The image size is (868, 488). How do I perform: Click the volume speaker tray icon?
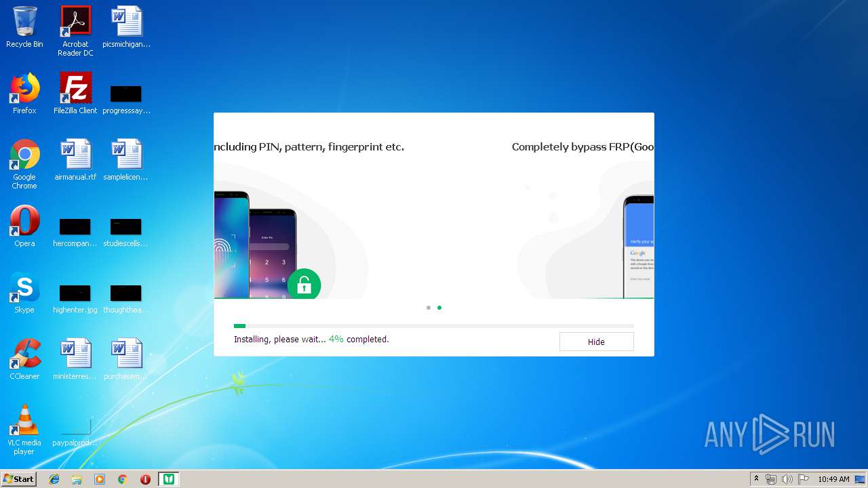[787, 479]
